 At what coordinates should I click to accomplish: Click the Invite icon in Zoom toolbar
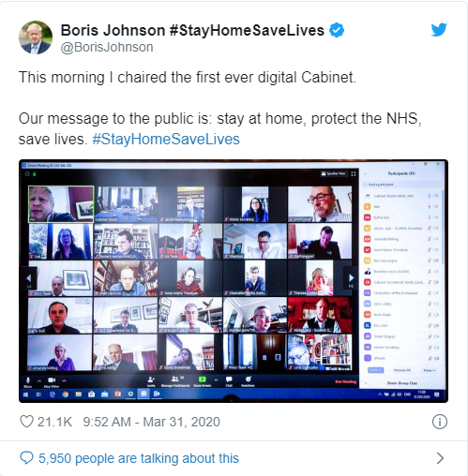[x=151, y=381]
